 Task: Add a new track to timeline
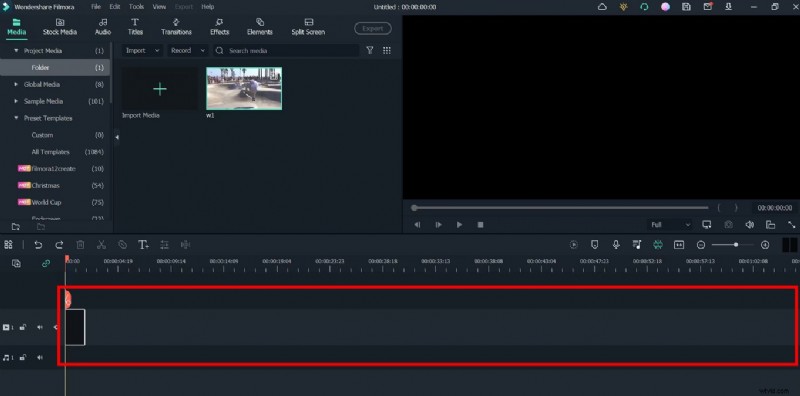[16, 264]
